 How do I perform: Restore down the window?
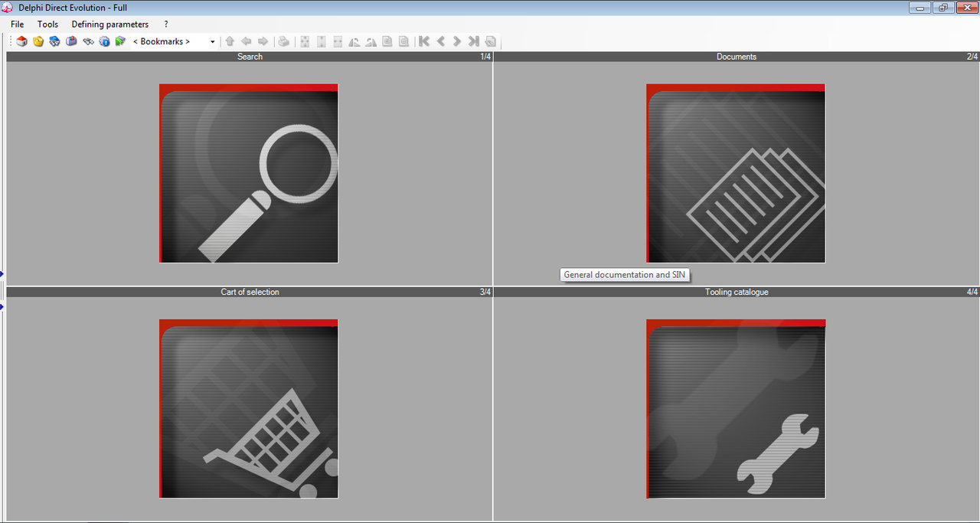[942, 8]
